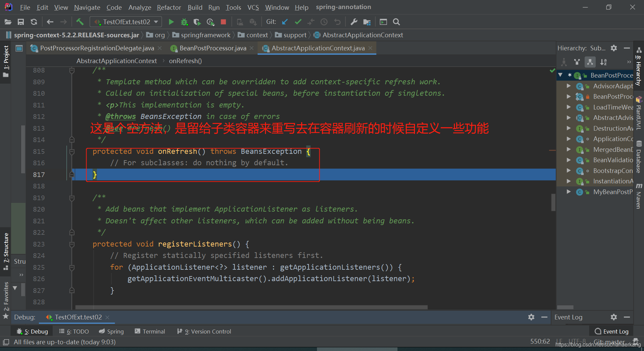Toggle Maven tool window on right
This screenshot has width=644, height=351.
pyautogui.click(x=639, y=196)
